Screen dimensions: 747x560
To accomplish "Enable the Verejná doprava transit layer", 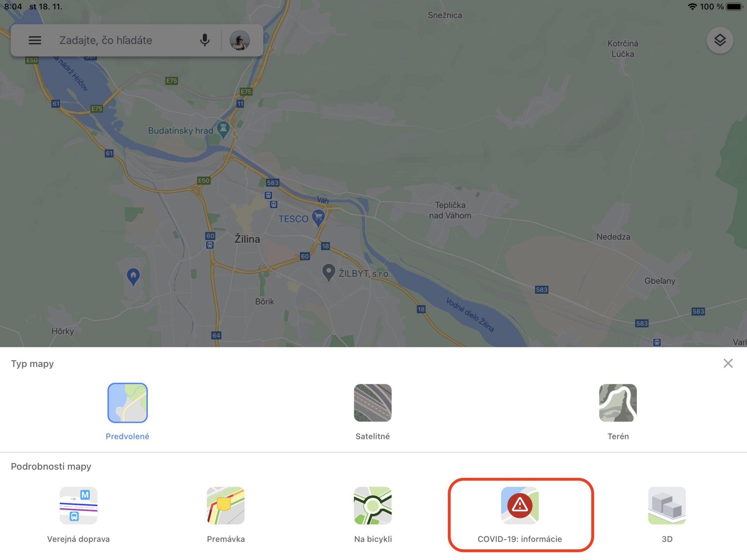I will (78, 515).
